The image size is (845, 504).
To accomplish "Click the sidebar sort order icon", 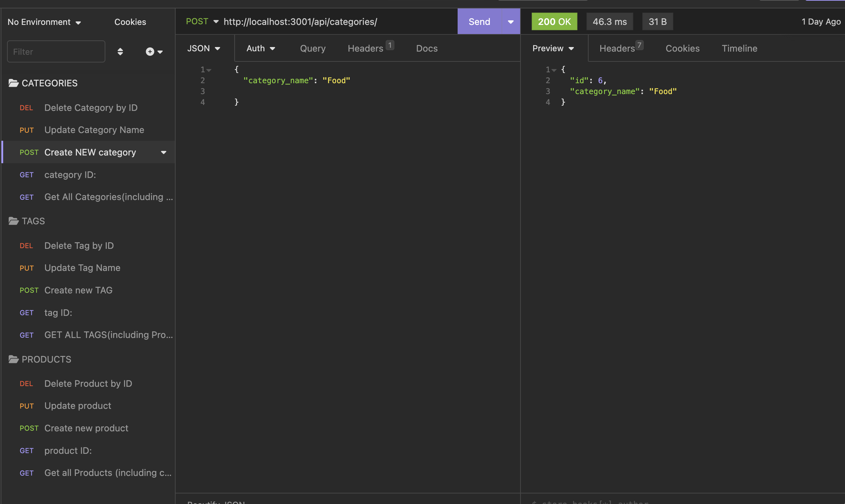I will pyautogui.click(x=120, y=51).
